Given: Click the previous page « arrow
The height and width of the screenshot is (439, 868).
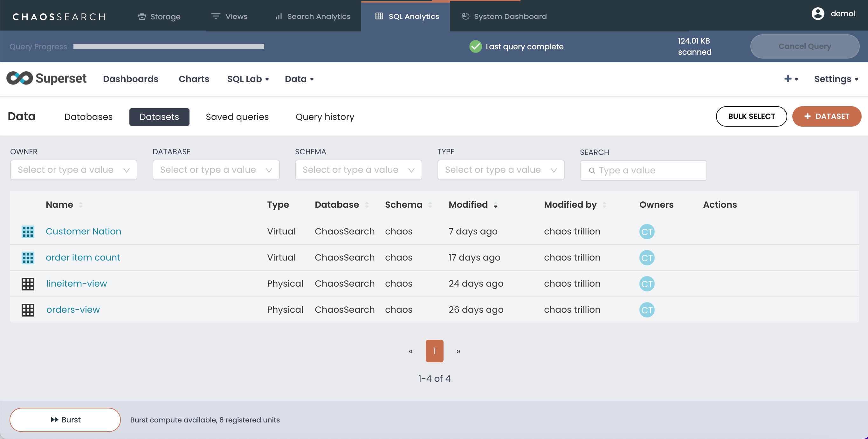Looking at the screenshot, I should [x=410, y=351].
